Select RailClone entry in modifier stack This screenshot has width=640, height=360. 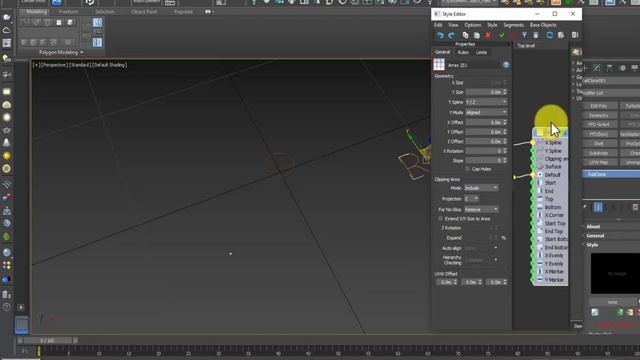pos(611,175)
